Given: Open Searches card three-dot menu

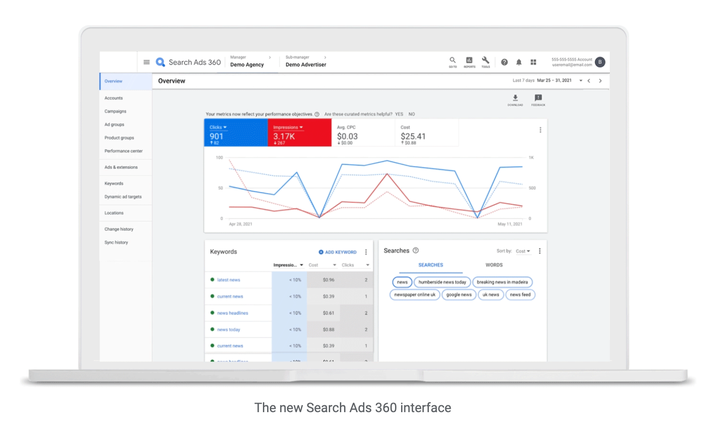Looking at the screenshot, I should (x=540, y=251).
